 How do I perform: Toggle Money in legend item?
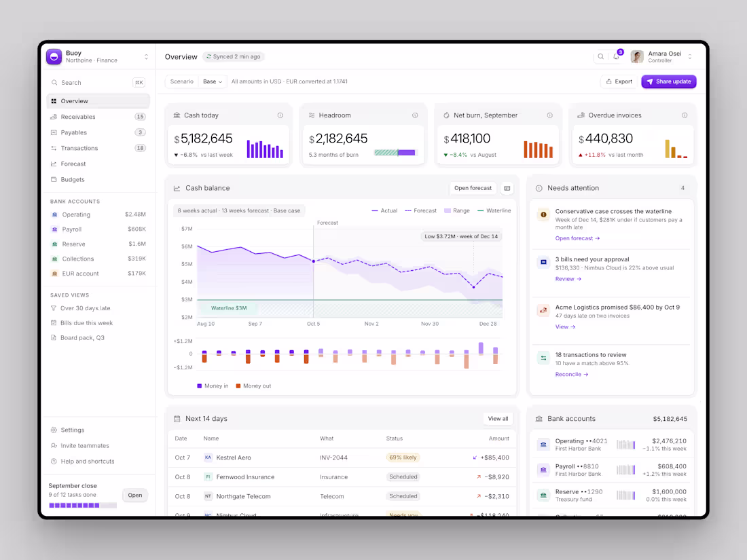[213, 386]
